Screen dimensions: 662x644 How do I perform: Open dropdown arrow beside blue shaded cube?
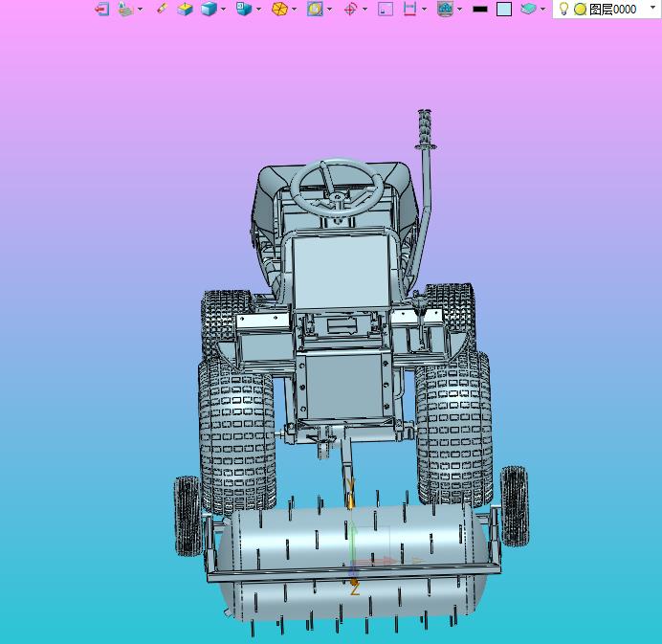[x=223, y=10]
